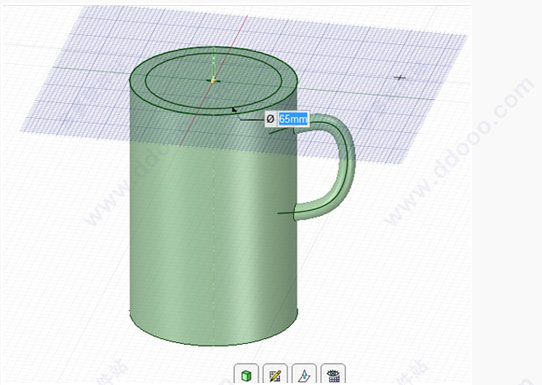
Task: Click the black crosshair marker on the grid
Action: tap(400, 77)
